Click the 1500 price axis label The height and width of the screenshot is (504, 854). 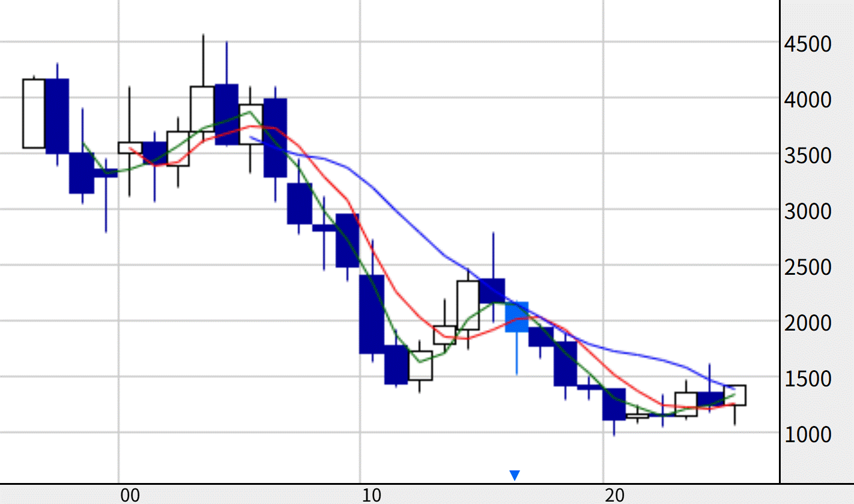[808, 379]
